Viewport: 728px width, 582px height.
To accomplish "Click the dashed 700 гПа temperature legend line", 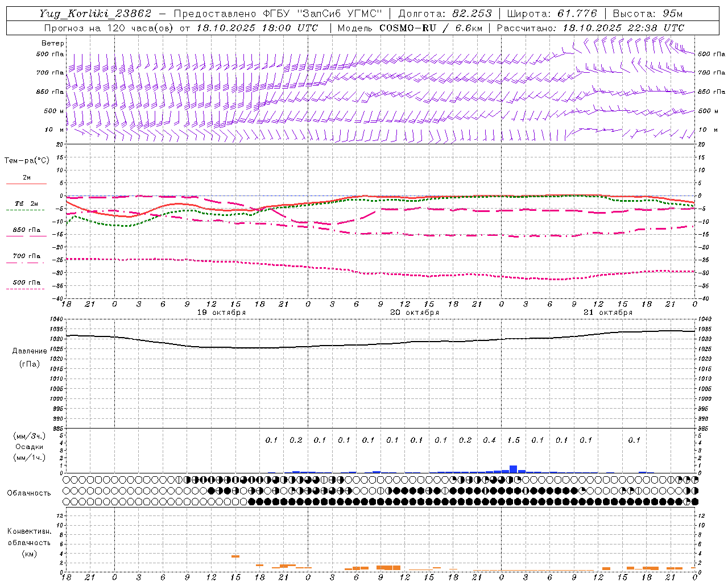I will coord(25,263).
